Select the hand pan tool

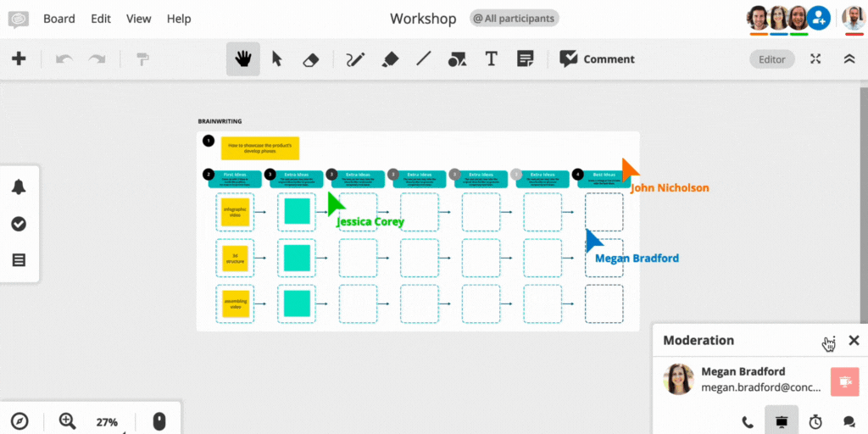pyautogui.click(x=243, y=59)
